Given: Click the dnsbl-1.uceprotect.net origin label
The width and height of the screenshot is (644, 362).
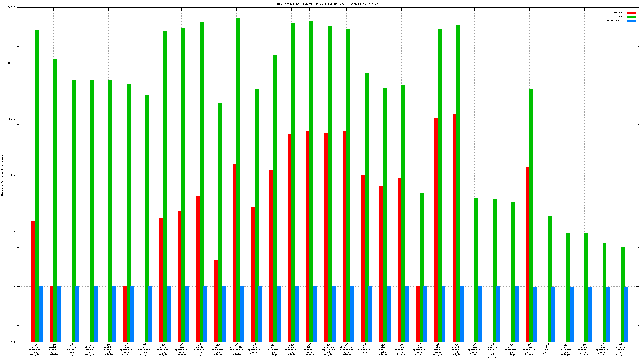Looking at the screenshot, I should 346,350.
